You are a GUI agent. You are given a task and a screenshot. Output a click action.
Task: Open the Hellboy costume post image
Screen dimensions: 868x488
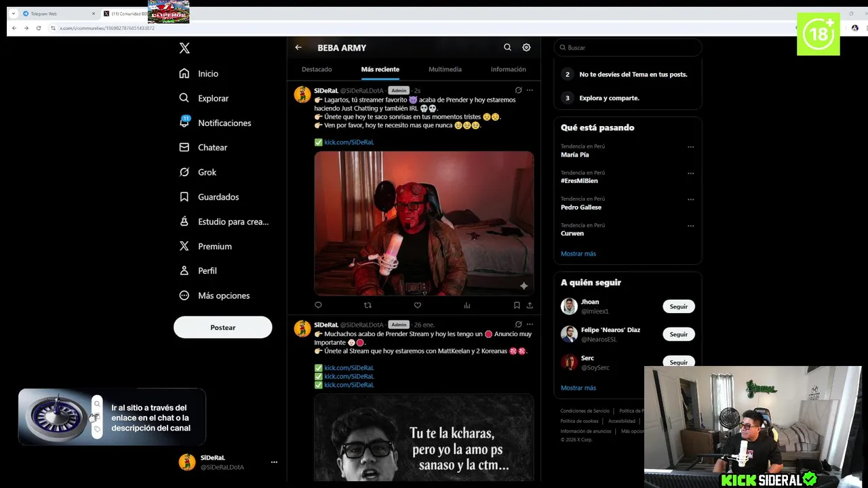424,223
